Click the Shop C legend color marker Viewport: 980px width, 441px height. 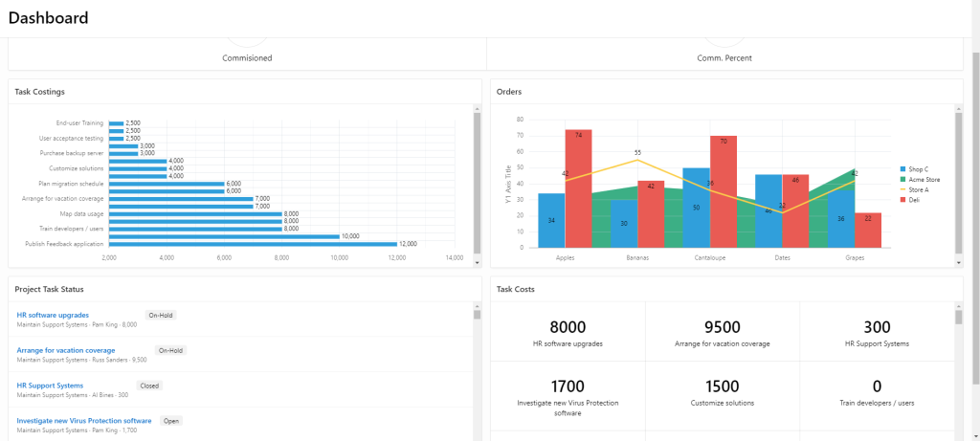(x=902, y=168)
